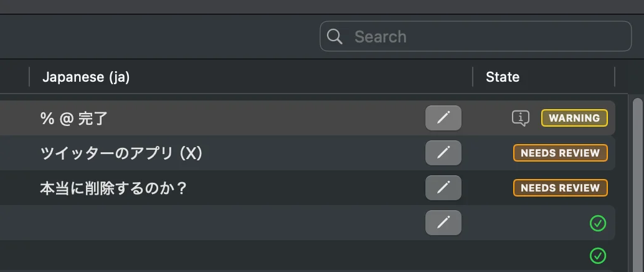Click NEEDS REVIEW badge for 本当に削除するのか？ row

pos(560,188)
